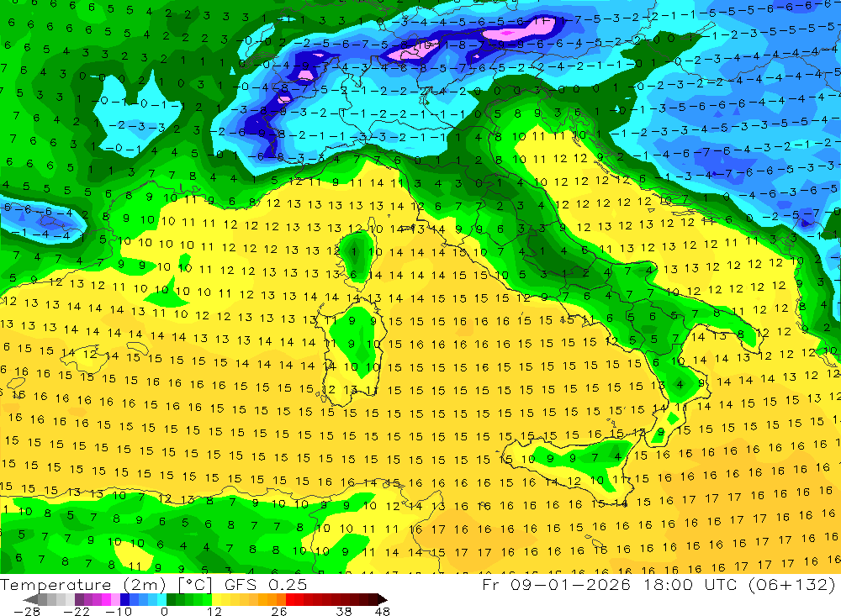Click the '0' legend value

click(164, 611)
